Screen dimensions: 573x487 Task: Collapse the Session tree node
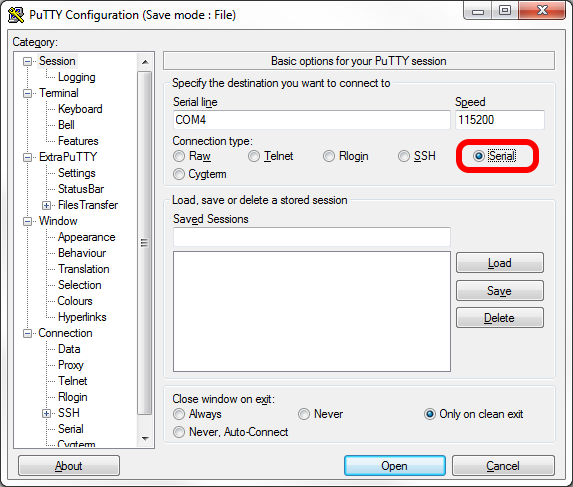point(27,61)
